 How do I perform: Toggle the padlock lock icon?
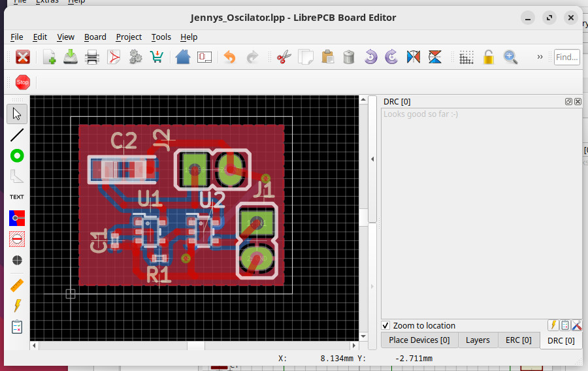[488, 57]
